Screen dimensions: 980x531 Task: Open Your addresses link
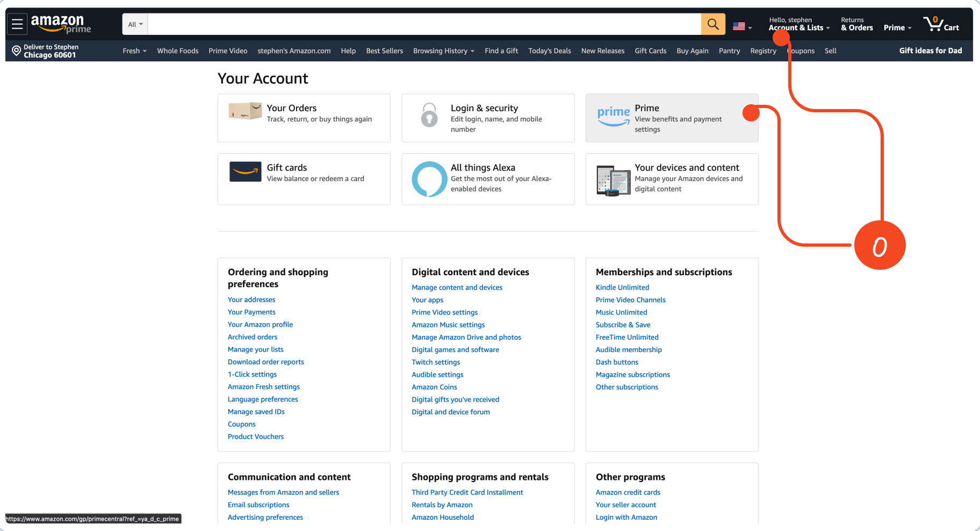pyautogui.click(x=251, y=300)
